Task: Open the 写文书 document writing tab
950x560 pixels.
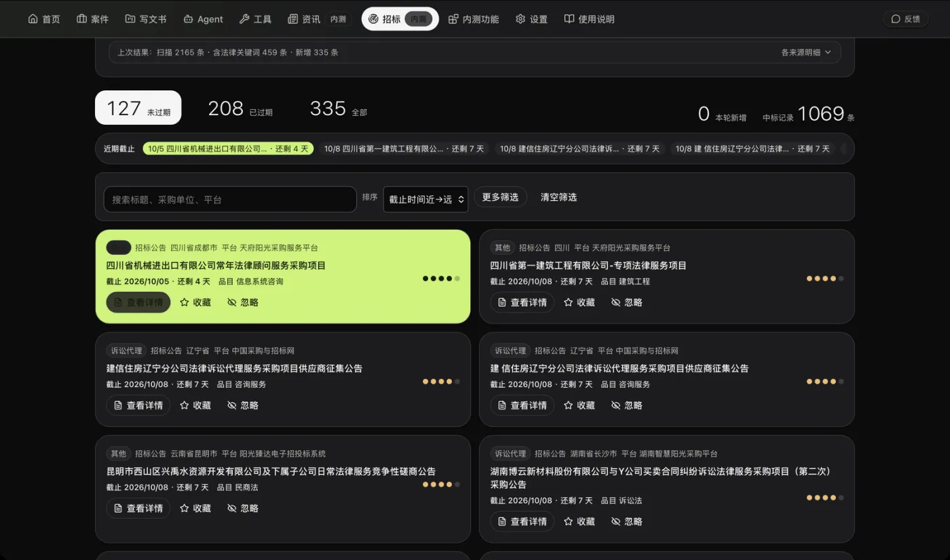Action: (146, 19)
